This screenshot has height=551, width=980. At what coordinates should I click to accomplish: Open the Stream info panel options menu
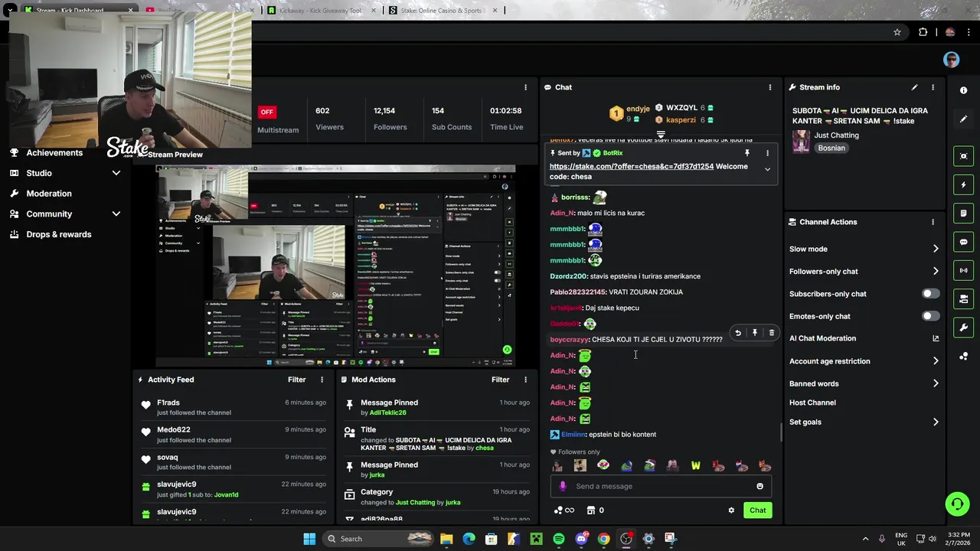(933, 87)
